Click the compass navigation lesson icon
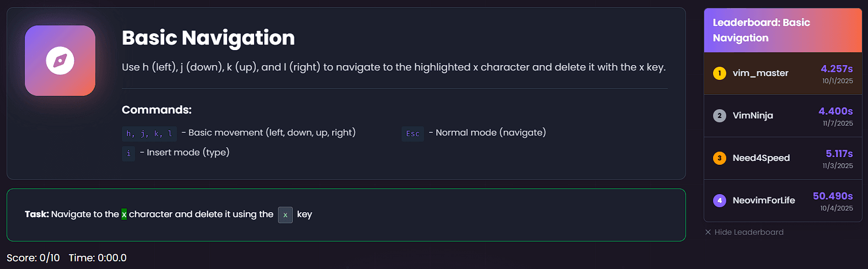 (60, 61)
